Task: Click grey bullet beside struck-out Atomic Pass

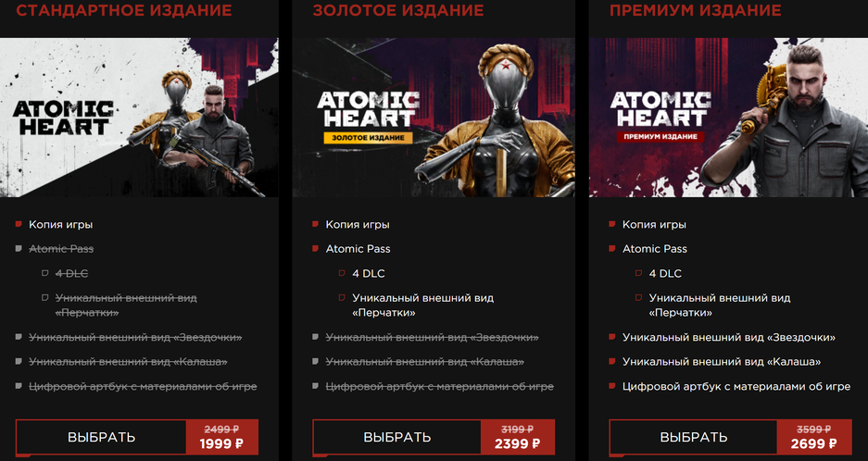Action: tap(19, 248)
